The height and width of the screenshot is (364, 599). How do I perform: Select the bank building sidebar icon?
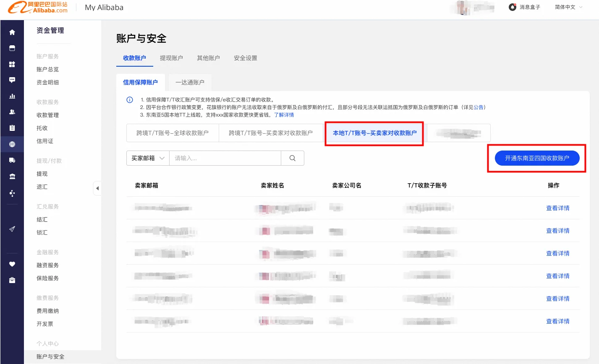tap(12, 177)
